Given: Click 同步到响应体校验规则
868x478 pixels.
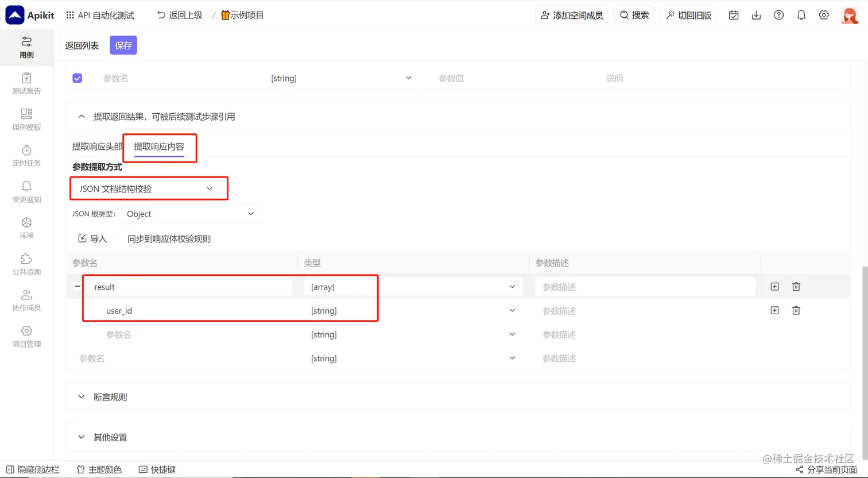Looking at the screenshot, I should click(x=169, y=238).
